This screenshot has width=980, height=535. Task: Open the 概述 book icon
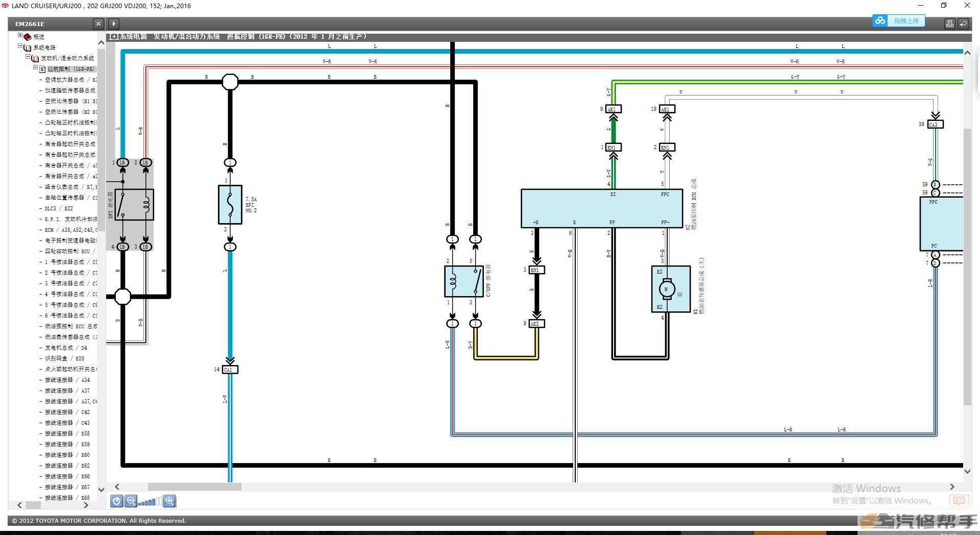point(28,37)
